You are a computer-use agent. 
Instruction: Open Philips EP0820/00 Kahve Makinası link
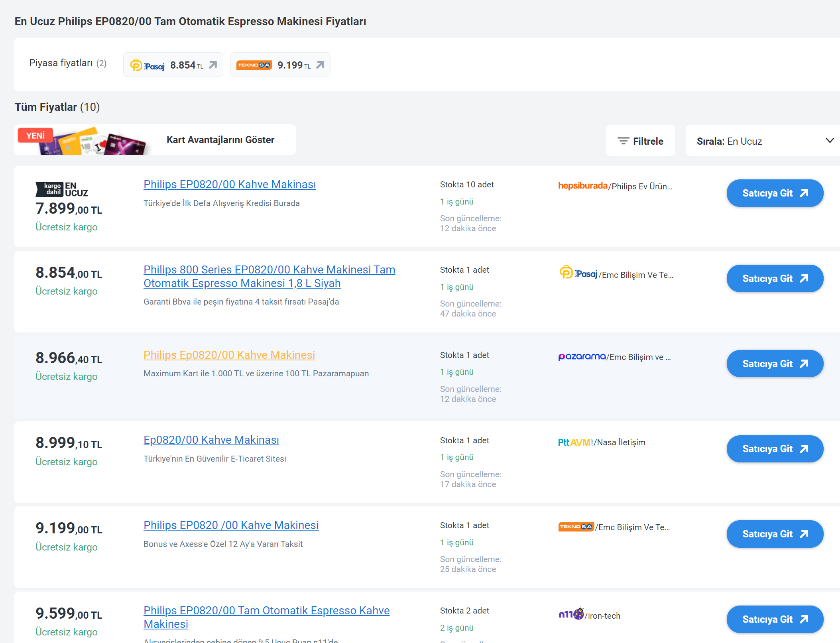tap(230, 185)
